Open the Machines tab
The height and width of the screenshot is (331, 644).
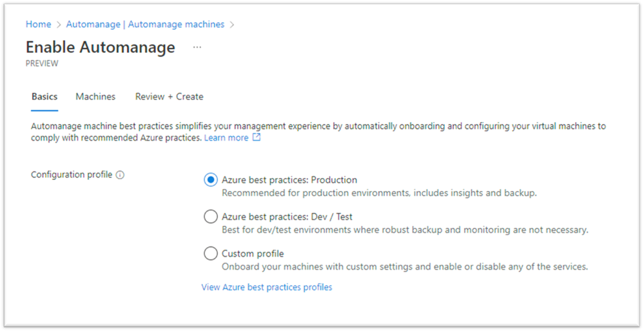(95, 97)
